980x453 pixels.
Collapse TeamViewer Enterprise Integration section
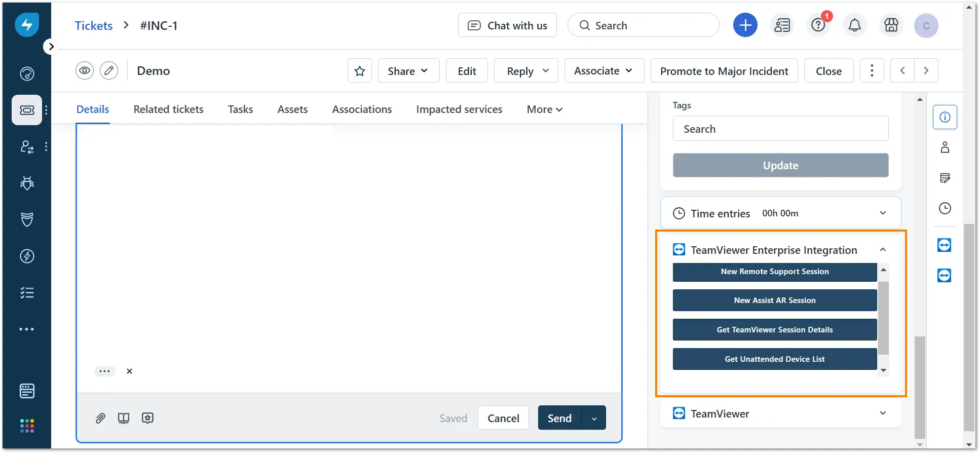click(x=883, y=250)
